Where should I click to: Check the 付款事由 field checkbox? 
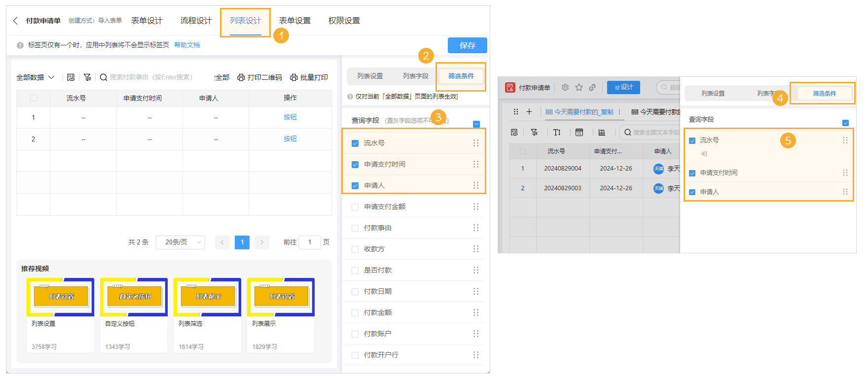pos(355,228)
